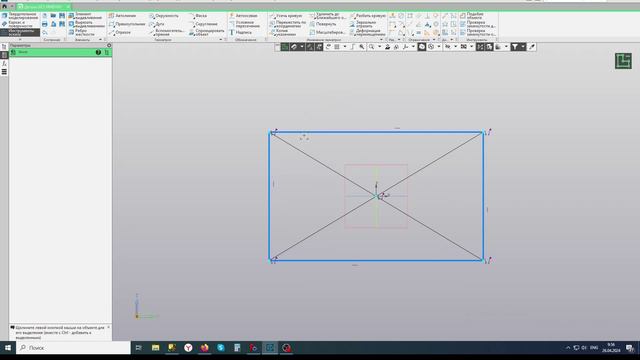The width and height of the screenshot is (640, 360).
Task: Select the Автолиния sketch tool
Action: pyautogui.click(x=122, y=16)
